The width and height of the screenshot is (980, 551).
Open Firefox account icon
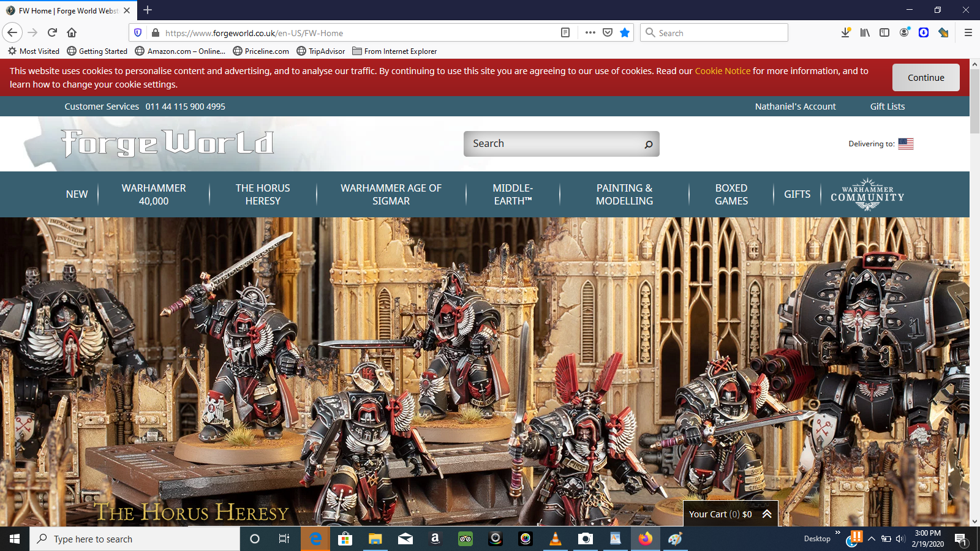904,32
